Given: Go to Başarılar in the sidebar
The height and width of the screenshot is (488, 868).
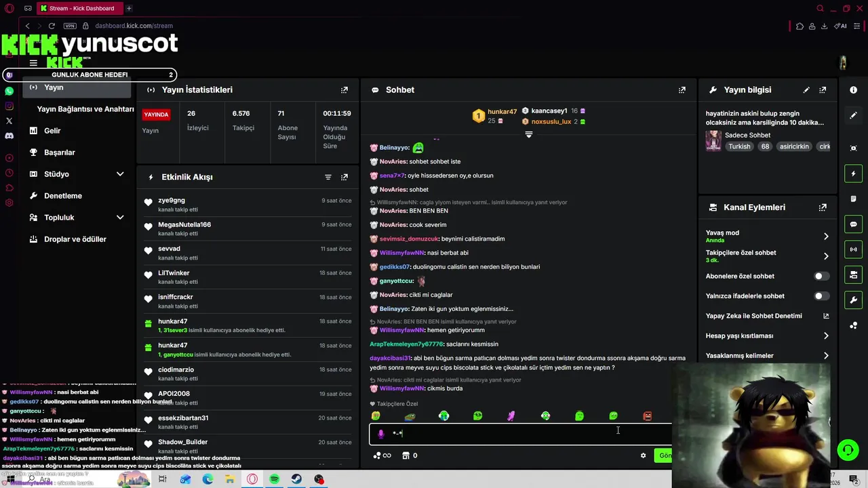Looking at the screenshot, I should (x=60, y=152).
